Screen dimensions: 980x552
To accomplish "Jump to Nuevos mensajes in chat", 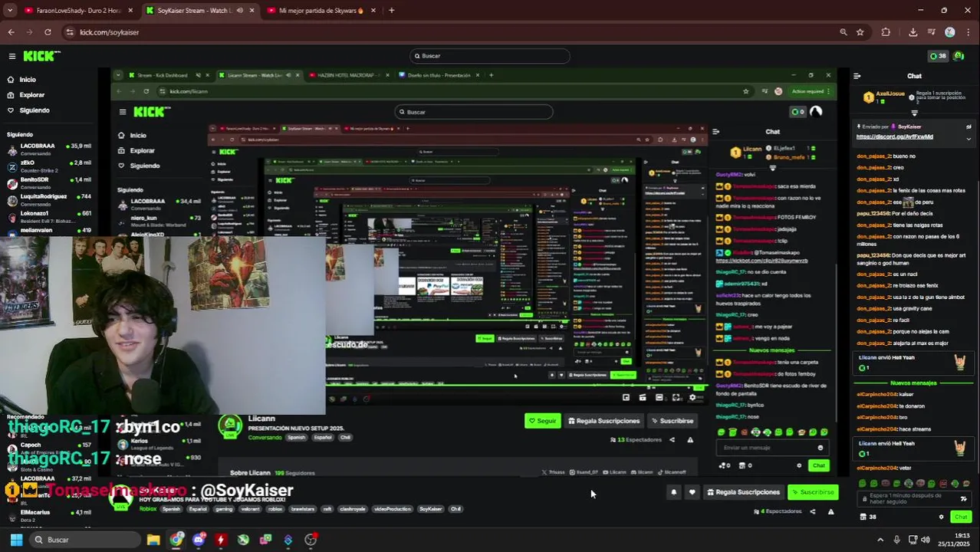I will (x=913, y=383).
